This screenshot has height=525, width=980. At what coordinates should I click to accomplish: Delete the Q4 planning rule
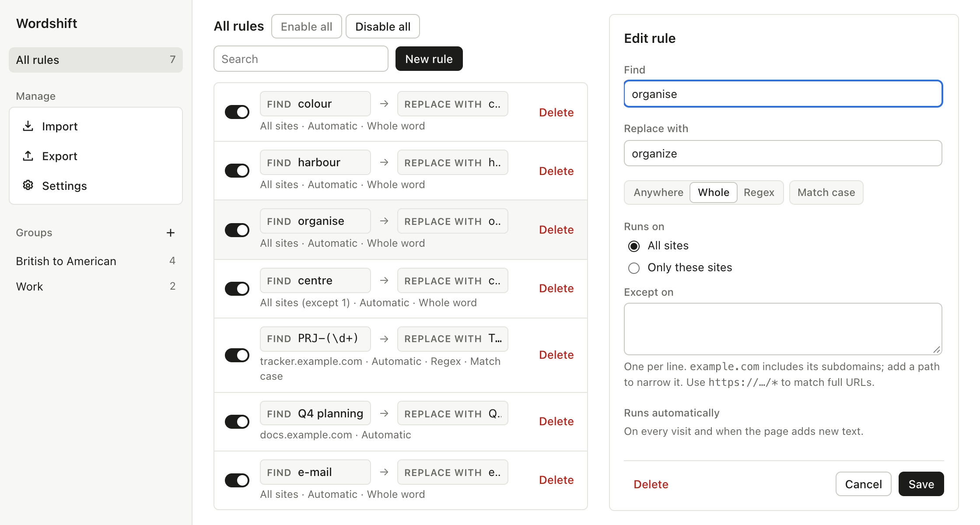[x=556, y=421]
